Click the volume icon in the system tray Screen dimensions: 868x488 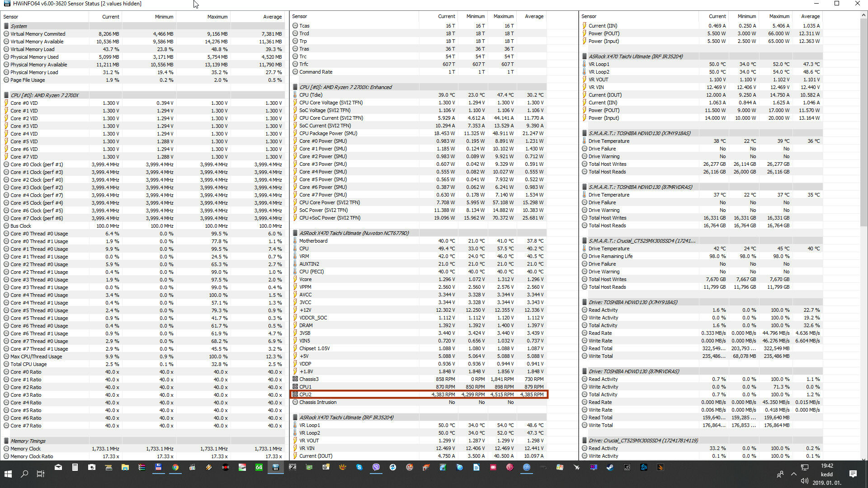(x=804, y=481)
